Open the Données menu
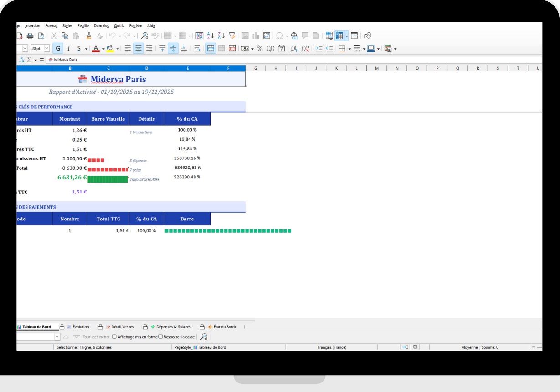The height and width of the screenshot is (392, 560). (101, 26)
